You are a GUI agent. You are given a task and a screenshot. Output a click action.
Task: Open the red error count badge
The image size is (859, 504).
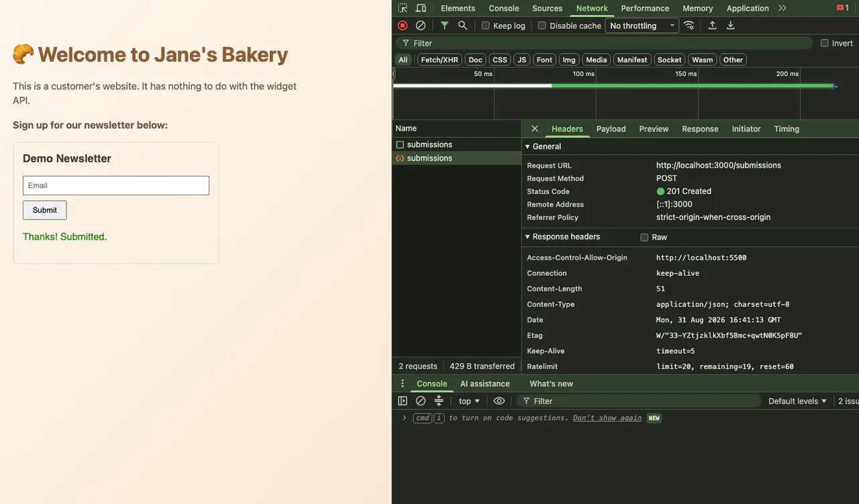click(x=843, y=8)
